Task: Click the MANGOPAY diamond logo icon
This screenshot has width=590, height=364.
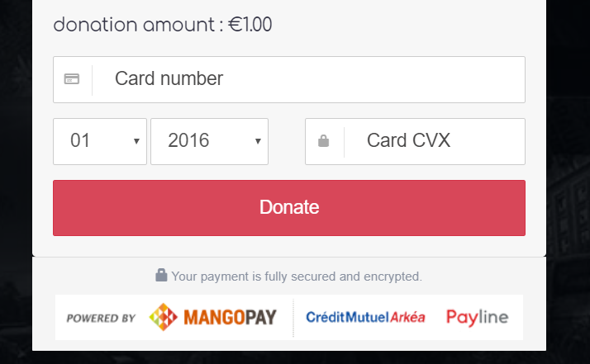Action: (x=164, y=317)
